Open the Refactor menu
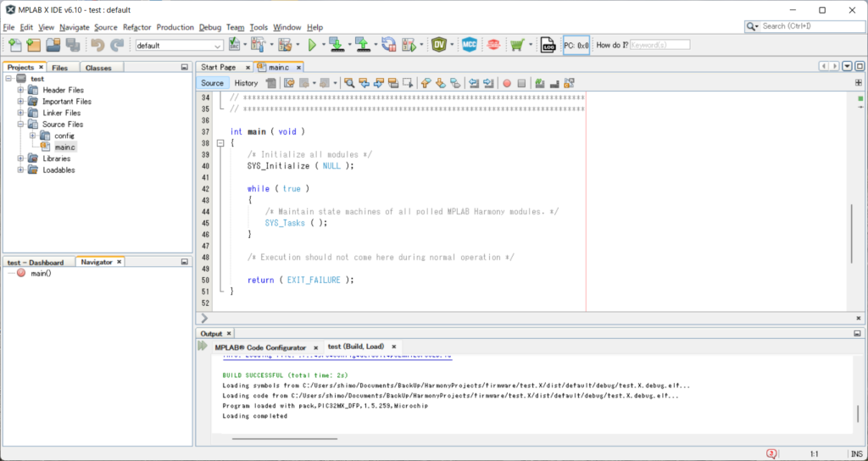This screenshot has height=461, width=868. (136, 27)
